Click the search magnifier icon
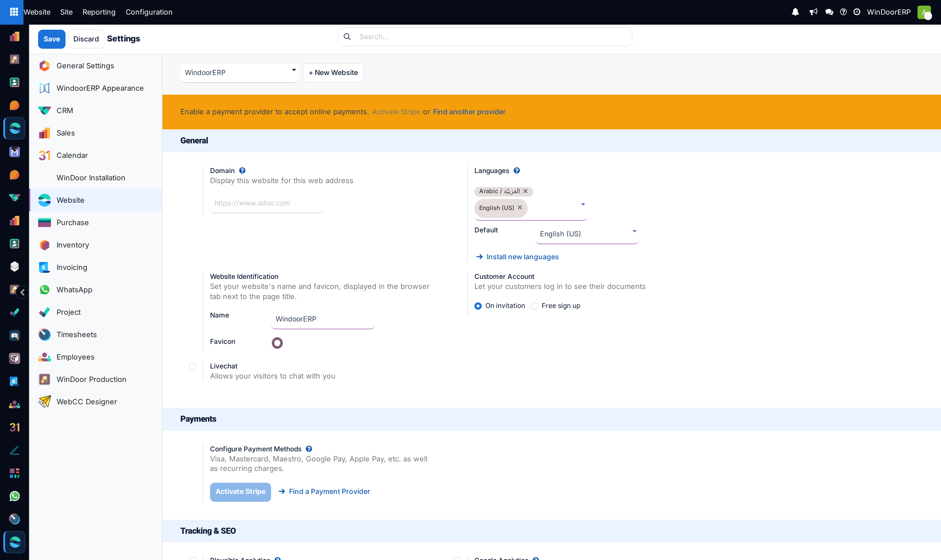 pos(347,37)
